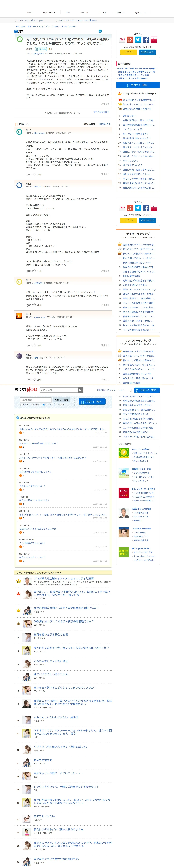The image size is (174, 868).
Task: Open アプリでもっと教えて！goo link
Action: click(x=30, y=21)
